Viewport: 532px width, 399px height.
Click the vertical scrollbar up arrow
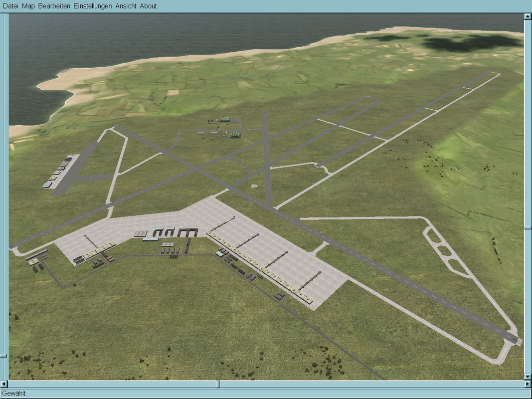tap(528, 16)
